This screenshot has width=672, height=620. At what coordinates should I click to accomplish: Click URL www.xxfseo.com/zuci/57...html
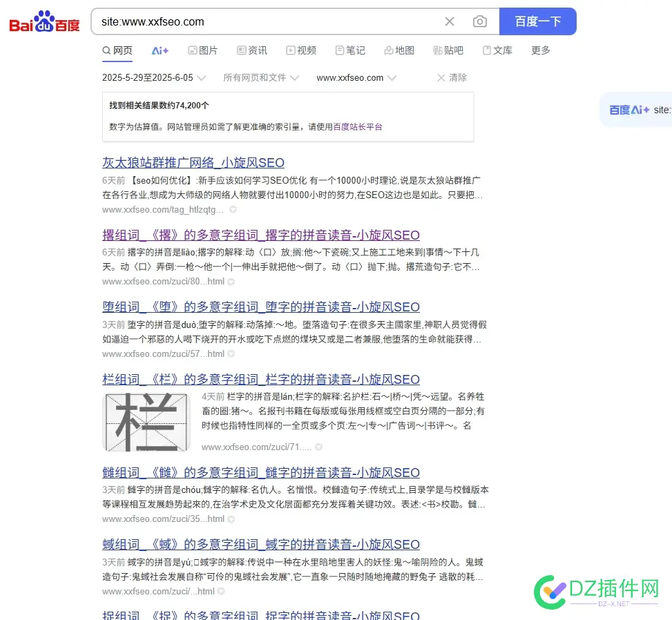[x=163, y=354]
